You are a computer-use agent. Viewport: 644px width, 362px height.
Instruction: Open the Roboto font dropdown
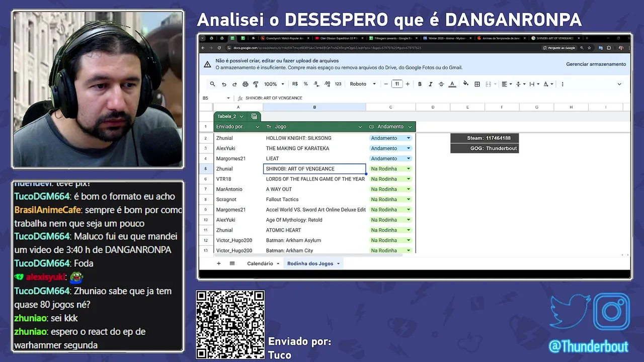click(363, 84)
